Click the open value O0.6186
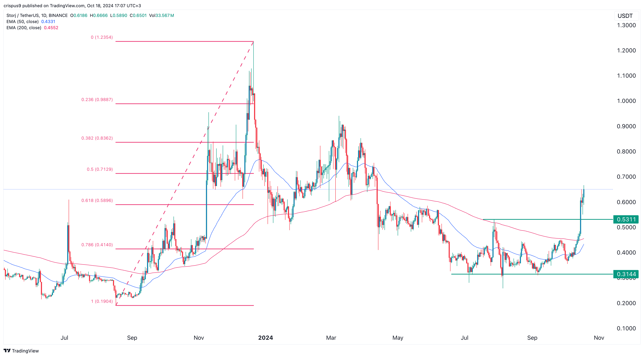This screenshot has width=644, height=357. click(79, 15)
